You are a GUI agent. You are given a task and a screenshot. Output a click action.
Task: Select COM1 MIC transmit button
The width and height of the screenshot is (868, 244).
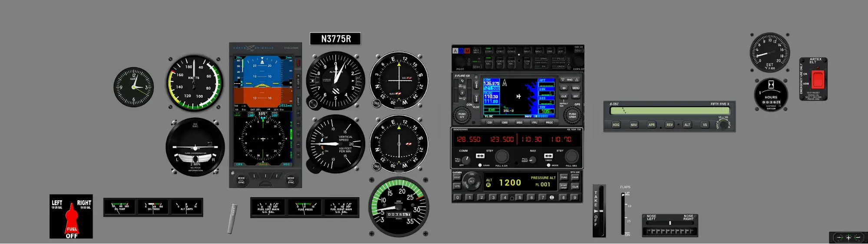[x=488, y=62]
